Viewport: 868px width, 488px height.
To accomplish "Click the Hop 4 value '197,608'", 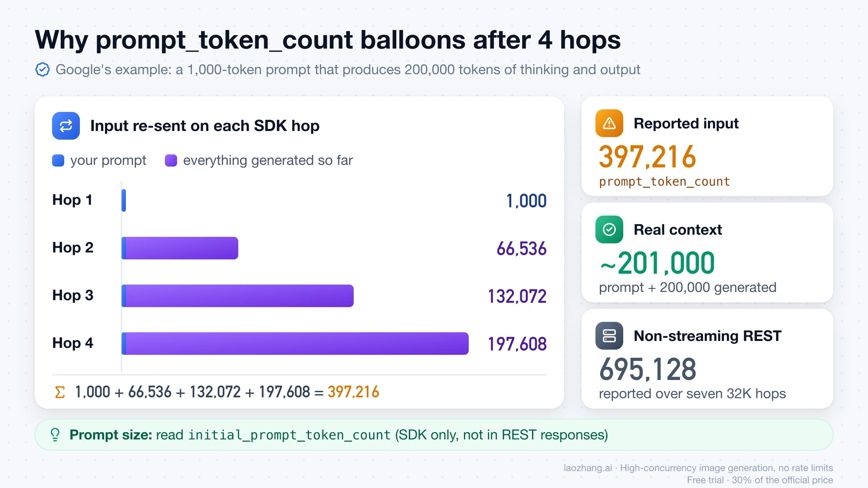I will 517,344.
